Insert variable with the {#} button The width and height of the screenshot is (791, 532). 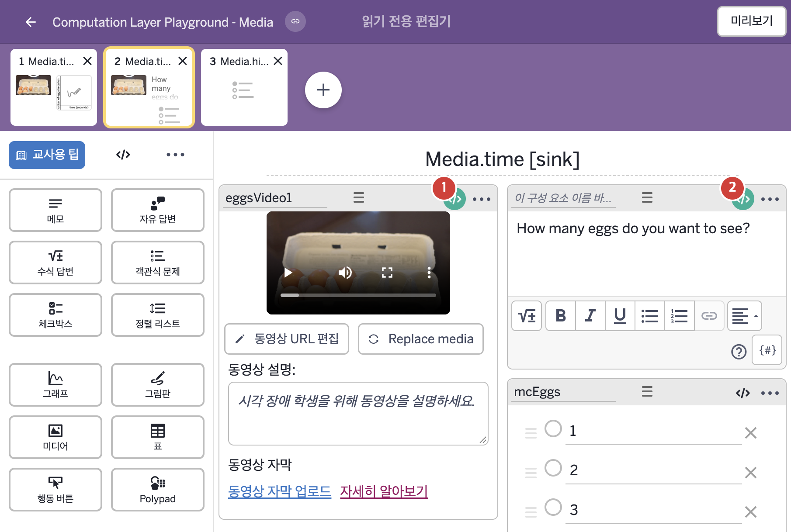tap(767, 350)
